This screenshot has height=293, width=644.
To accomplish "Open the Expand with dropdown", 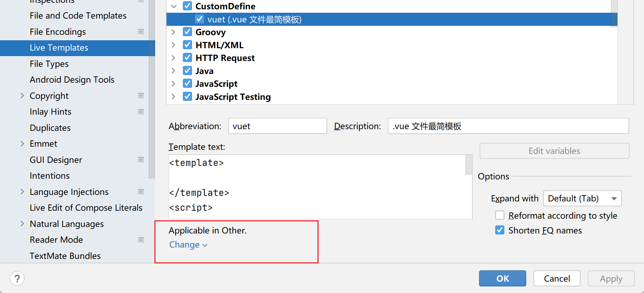I will [x=582, y=199].
